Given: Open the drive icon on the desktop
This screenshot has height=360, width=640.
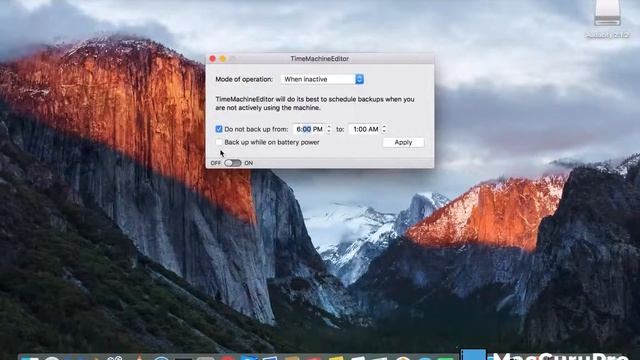Looking at the screenshot, I should [x=607, y=13].
